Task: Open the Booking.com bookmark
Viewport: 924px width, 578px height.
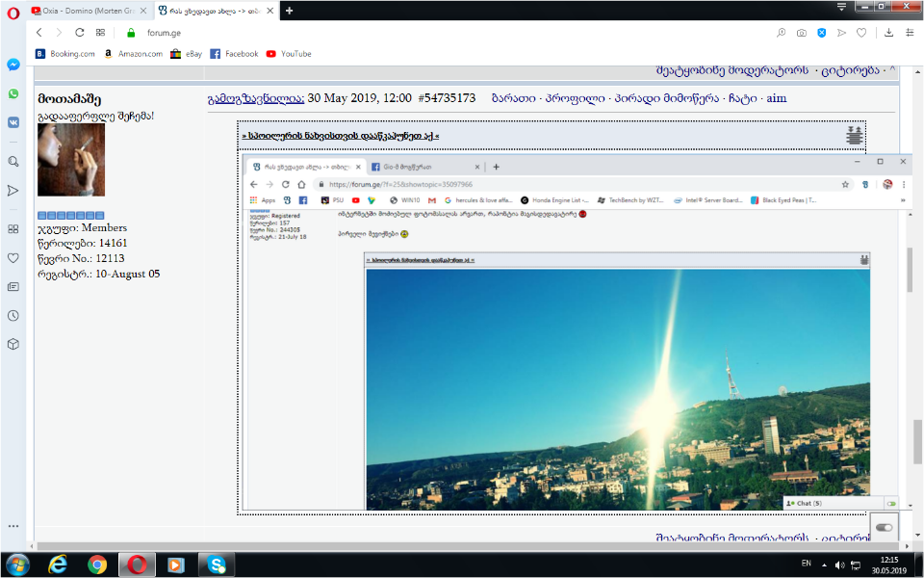Action: pyautogui.click(x=65, y=54)
